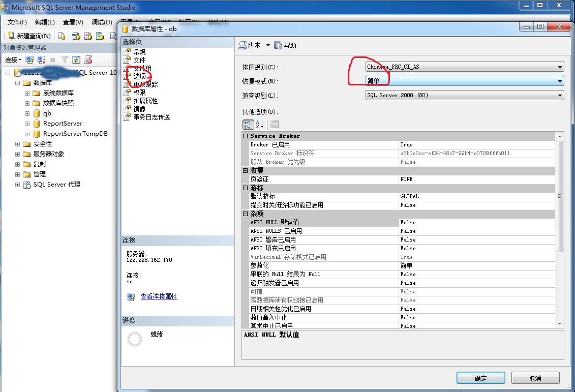Expand the 系统数据库 node
Image resolution: width=575 pixels, height=392 pixels.
[x=27, y=93]
